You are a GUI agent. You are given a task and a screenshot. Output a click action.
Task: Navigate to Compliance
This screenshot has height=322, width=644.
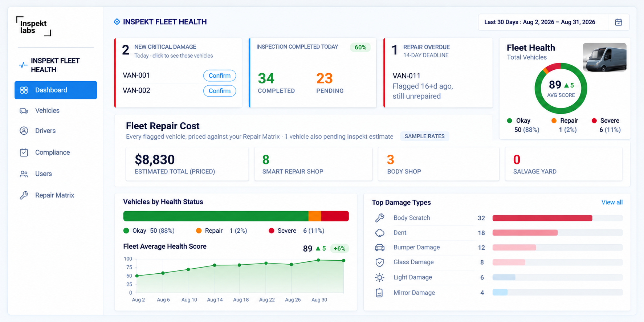[x=53, y=152]
